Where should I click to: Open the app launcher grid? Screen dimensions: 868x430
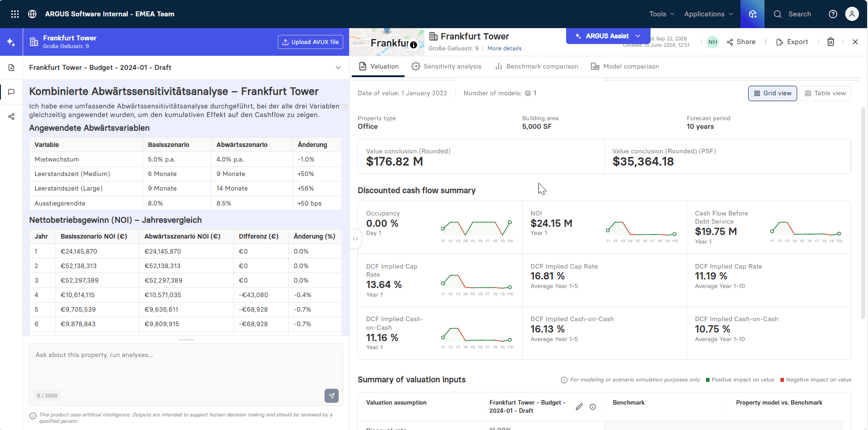click(15, 14)
